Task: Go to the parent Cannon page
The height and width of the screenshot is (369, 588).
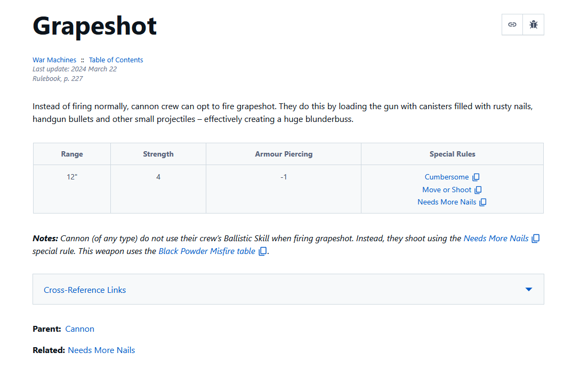Action: coord(80,329)
